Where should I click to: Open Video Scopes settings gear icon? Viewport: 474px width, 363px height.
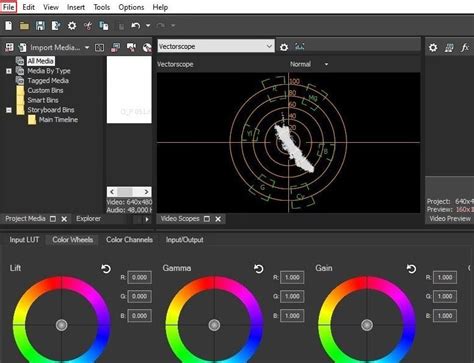click(284, 47)
